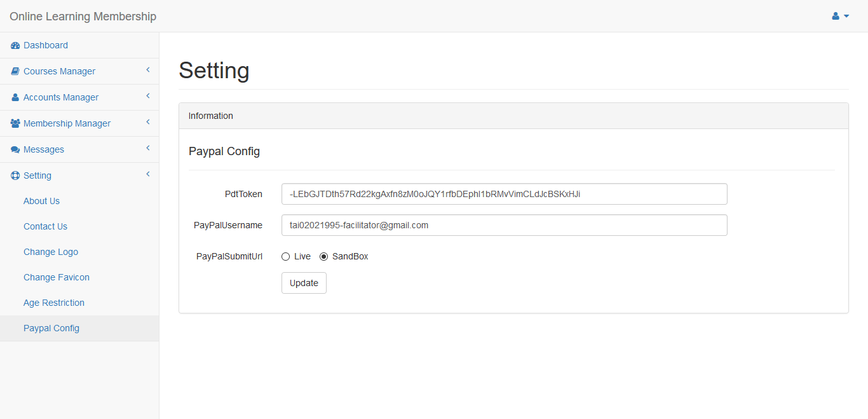Open the About Us settings page
868x419 pixels.
tap(41, 201)
